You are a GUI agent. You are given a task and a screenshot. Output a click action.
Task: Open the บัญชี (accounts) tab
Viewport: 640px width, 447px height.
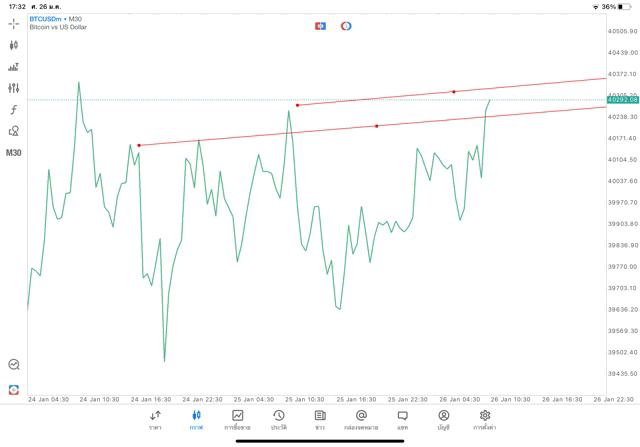tap(443, 420)
